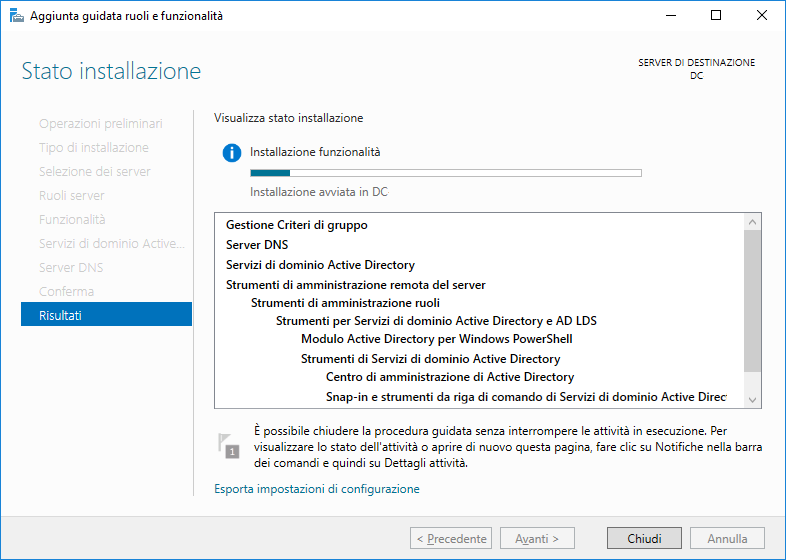Image resolution: width=786 pixels, height=560 pixels.
Task: Click the Precedente button
Action: (x=451, y=538)
